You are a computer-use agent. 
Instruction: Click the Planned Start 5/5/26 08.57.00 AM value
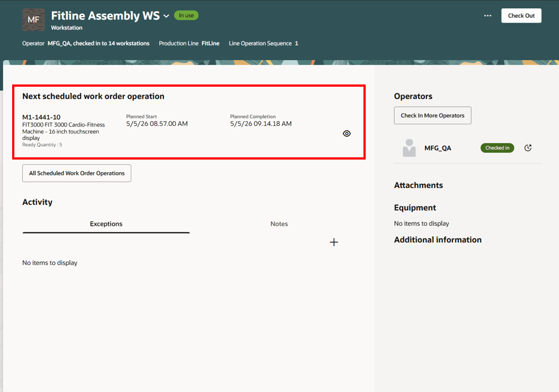pos(157,124)
